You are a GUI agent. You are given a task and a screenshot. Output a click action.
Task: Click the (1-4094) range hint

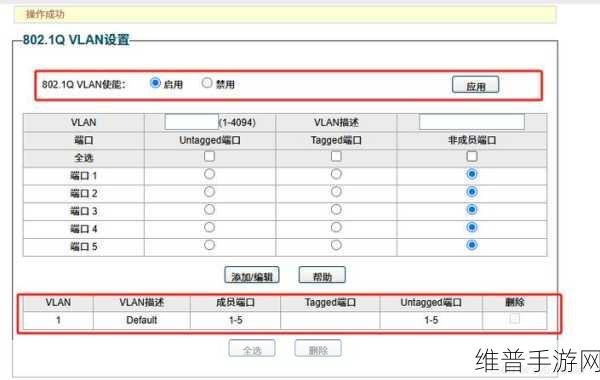[237, 122]
